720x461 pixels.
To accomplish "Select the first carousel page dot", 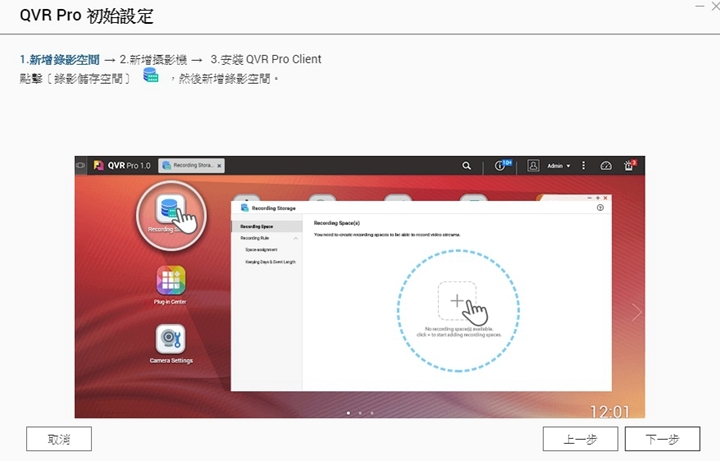I will pos(349,413).
